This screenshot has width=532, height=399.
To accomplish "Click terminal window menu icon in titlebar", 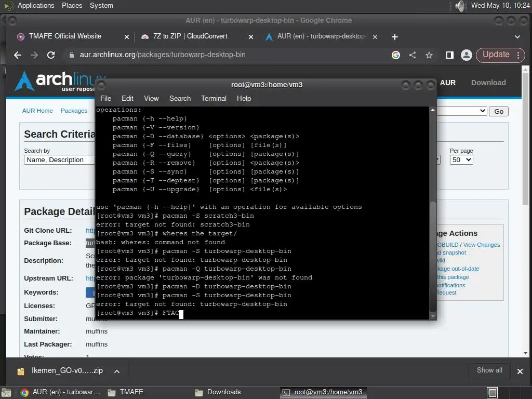I will click(x=101, y=85).
